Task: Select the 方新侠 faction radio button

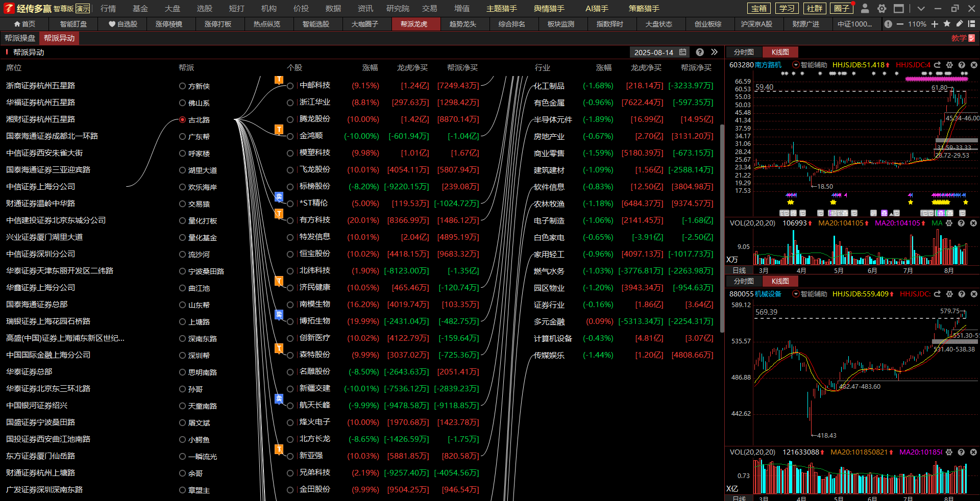Action: (182, 86)
